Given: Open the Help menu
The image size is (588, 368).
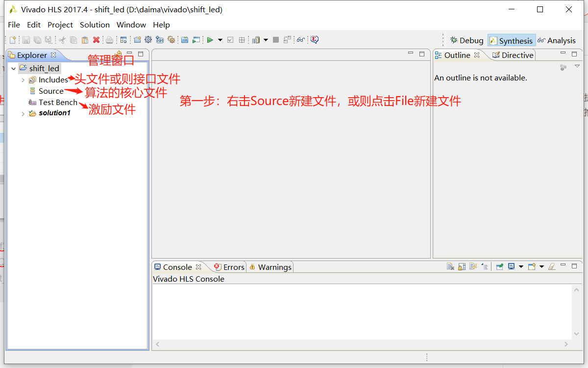Looking at the screenshot, I should [161, 25].
